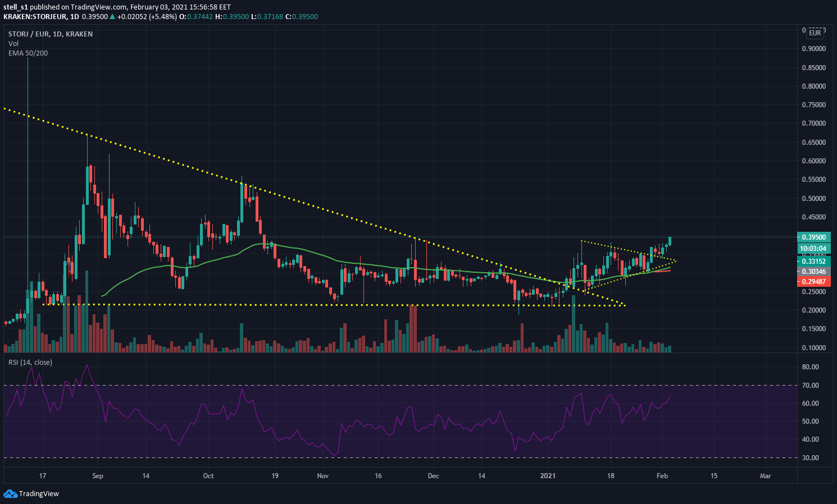Select the STORJ / EUR, 1D, KRAKEN title
Image resolution: width=837 pixels, height=504 pixels.
(51, 34)
